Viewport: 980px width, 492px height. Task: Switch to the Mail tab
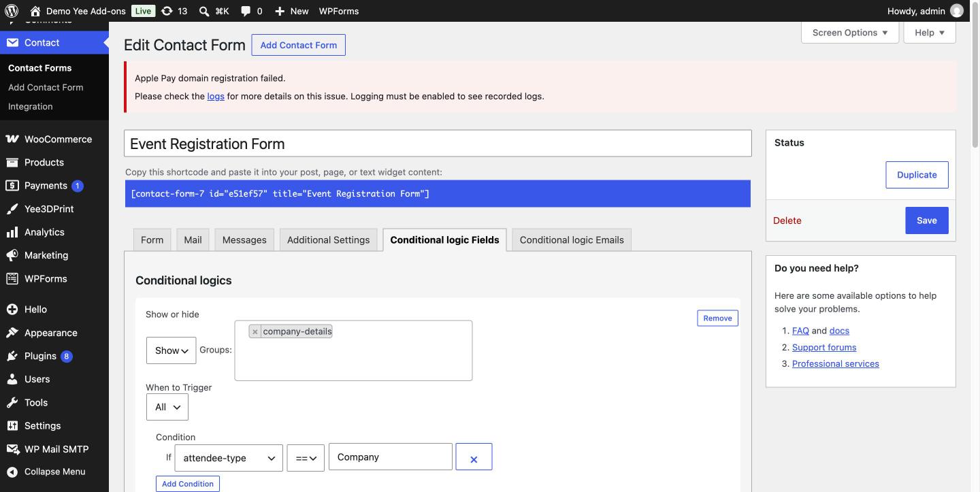click(x=193, y=240)
